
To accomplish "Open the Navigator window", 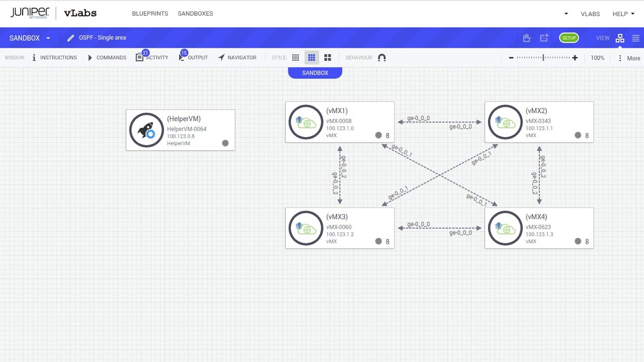I will [237, 58].
